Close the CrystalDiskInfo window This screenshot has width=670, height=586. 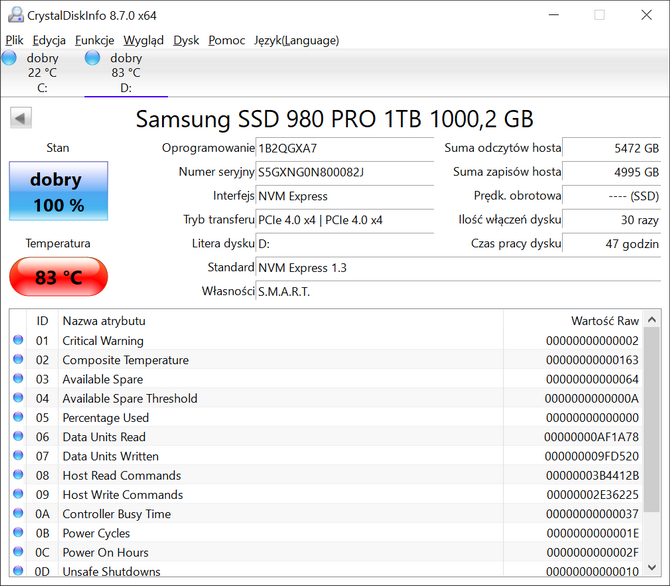[646, 15]
